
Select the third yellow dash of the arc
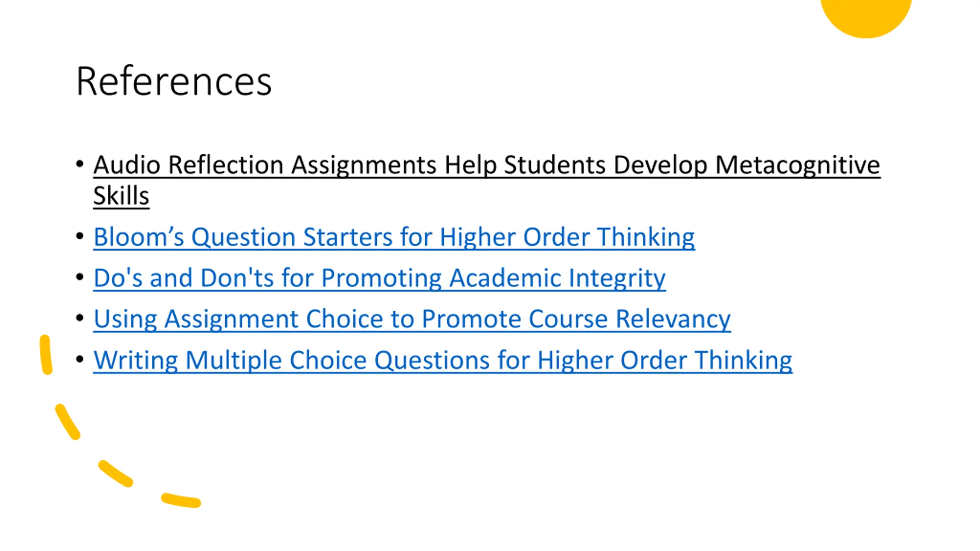(116, 474)
